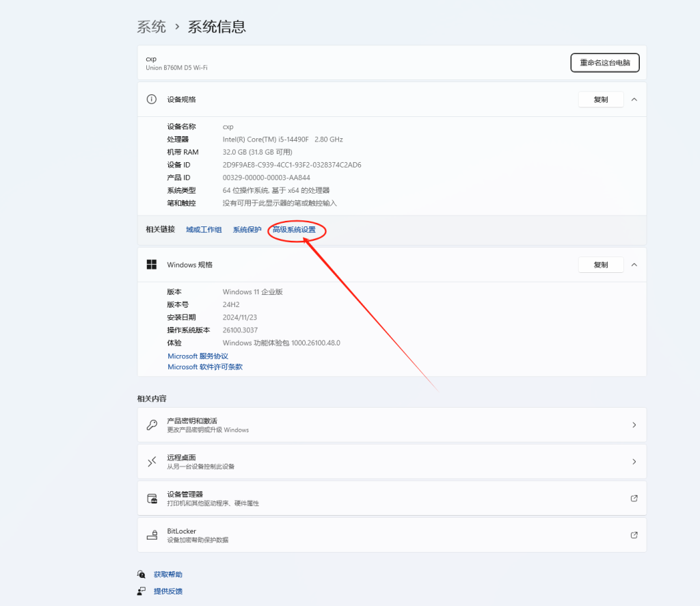Copy Windows specs with Windows 规格 复制 button

click(600, 265)
